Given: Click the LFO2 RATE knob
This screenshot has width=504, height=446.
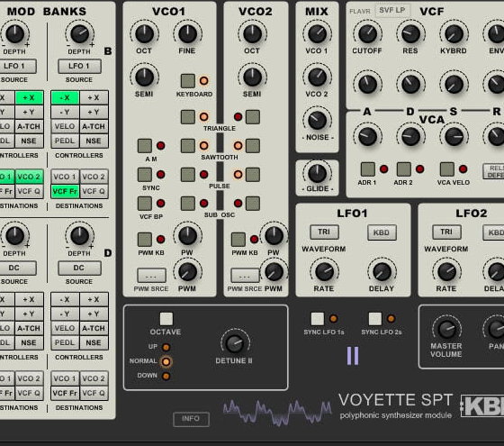Looking at the screenshot, I should pos(446,272).
